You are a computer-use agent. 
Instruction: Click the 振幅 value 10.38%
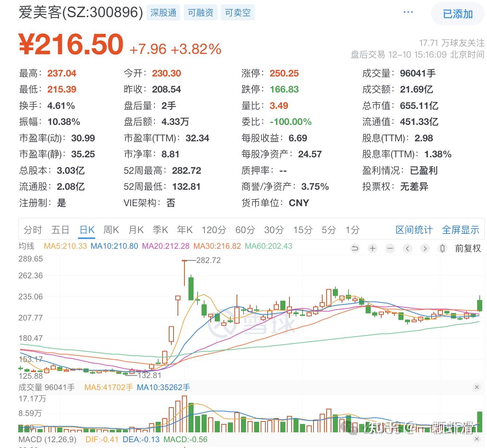pos(63,122)
